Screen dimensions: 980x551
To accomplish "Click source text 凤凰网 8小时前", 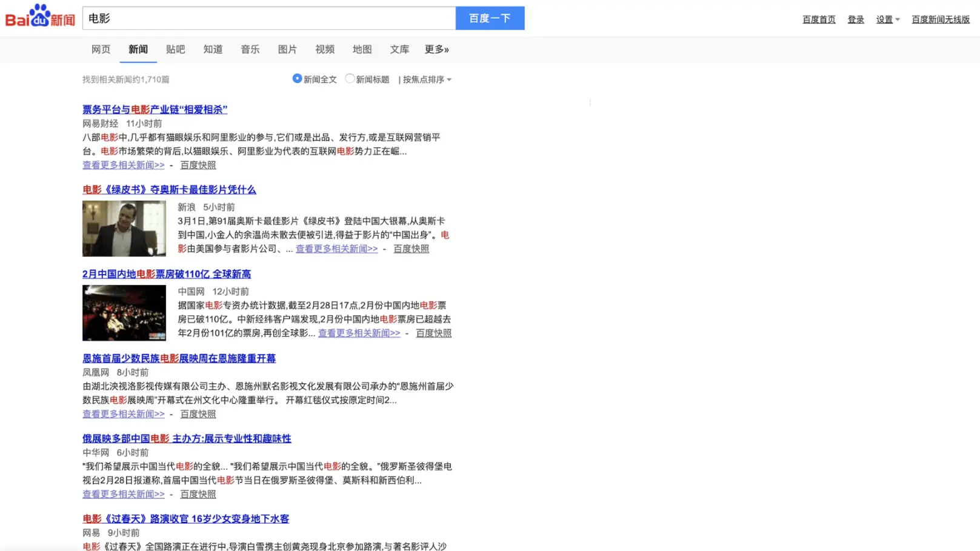I will [x=116, y=372].
